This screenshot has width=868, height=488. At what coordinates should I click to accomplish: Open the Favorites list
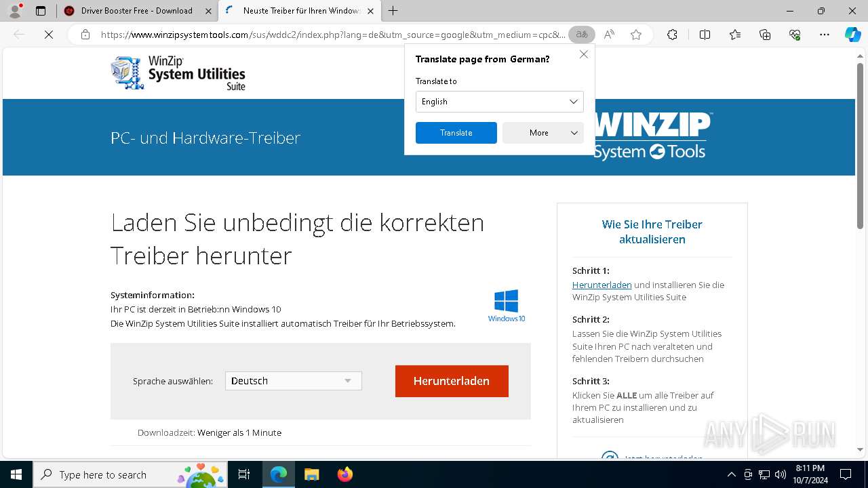tap(735, 35)
